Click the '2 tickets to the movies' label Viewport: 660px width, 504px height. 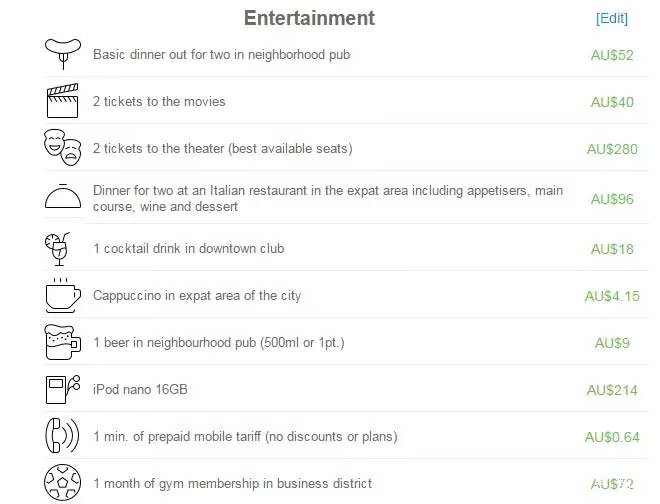(159, 101)
